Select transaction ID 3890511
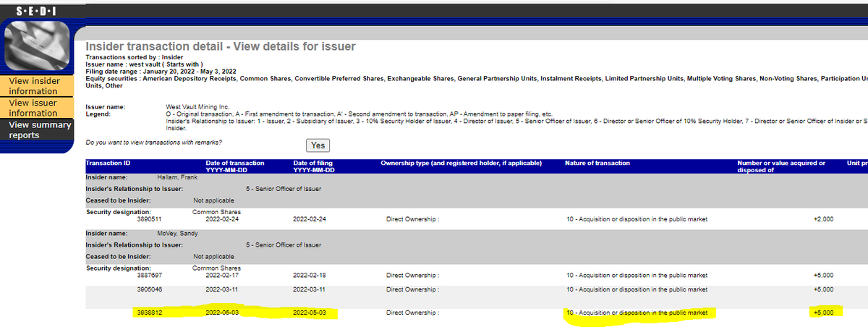This screenshot has height=327, width=868. pos(148,218)
